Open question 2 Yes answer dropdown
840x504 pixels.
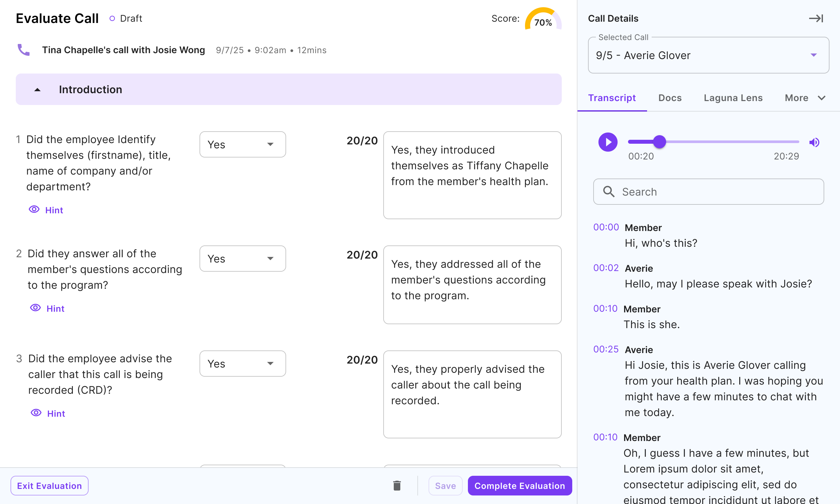[x=242, y=259]
